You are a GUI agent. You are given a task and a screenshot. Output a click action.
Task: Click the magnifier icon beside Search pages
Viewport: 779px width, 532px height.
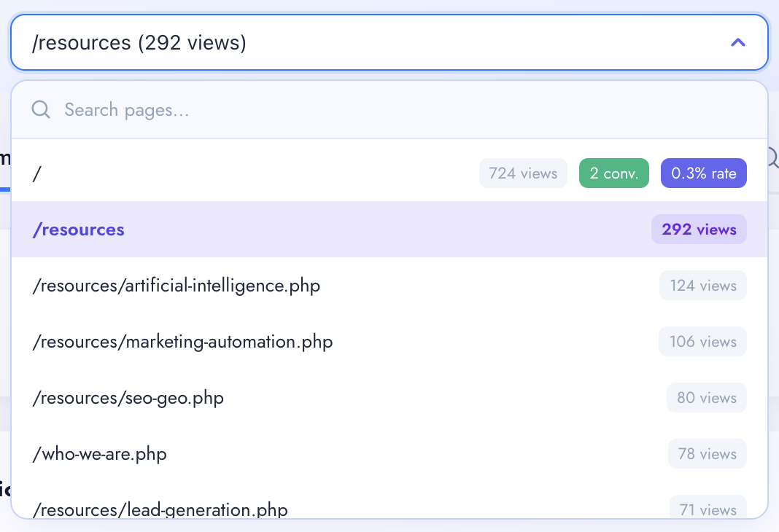coord(41,109)
